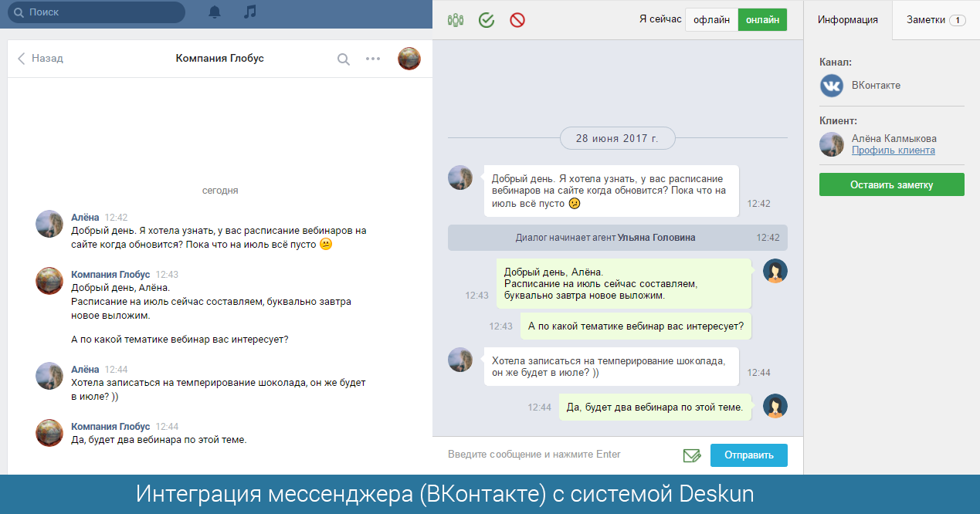The height and width of the screenshot is (514, 980).
Task: Click Компания Глобус avatar beside the 12:43 VK message
Action: [x=49, y=280]
